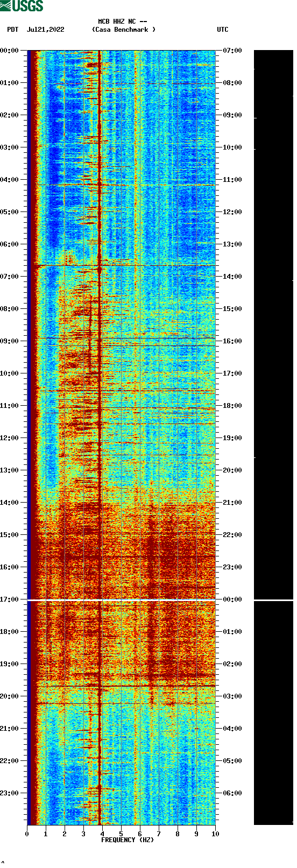Viewport: 297px width, 868px height.
Task: Click the black side panel beside the spectrogram
Action: pyautogui.click(x=273, y=437)
